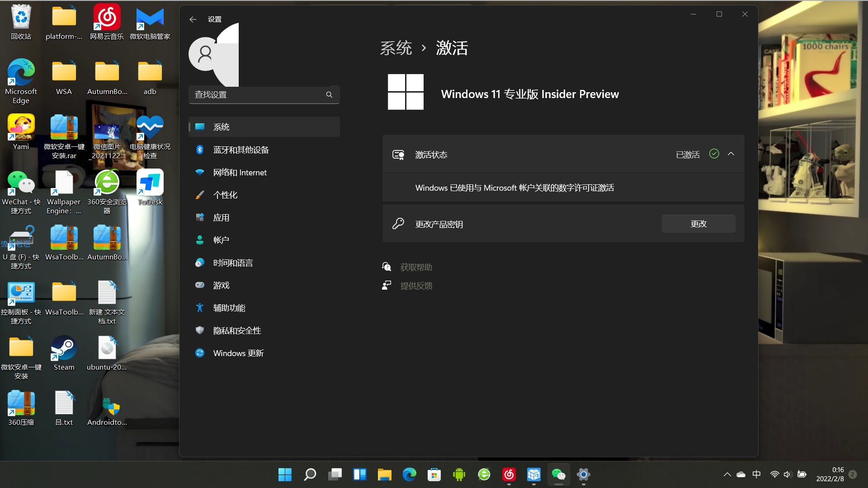Collapse the 激活状态 section chevron
The width and height of the screenshot is (868, 488).
[x=731, y=154]
